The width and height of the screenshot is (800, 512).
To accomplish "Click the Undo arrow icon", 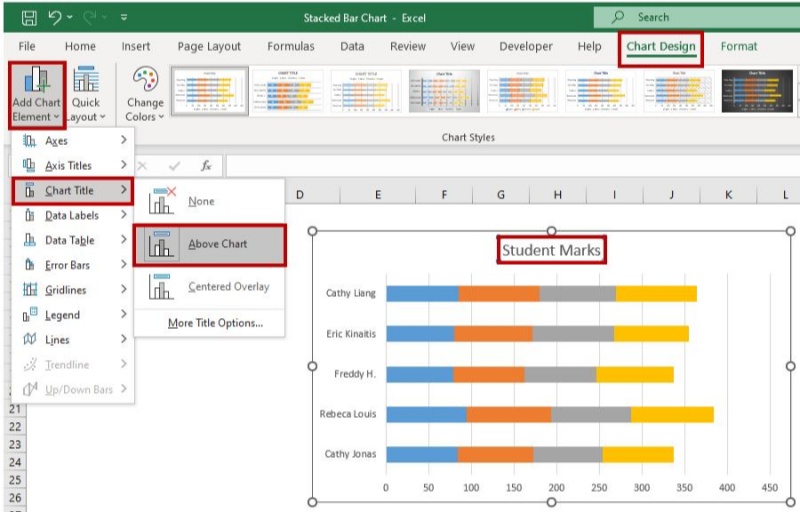I will click(x=56, y=17).
